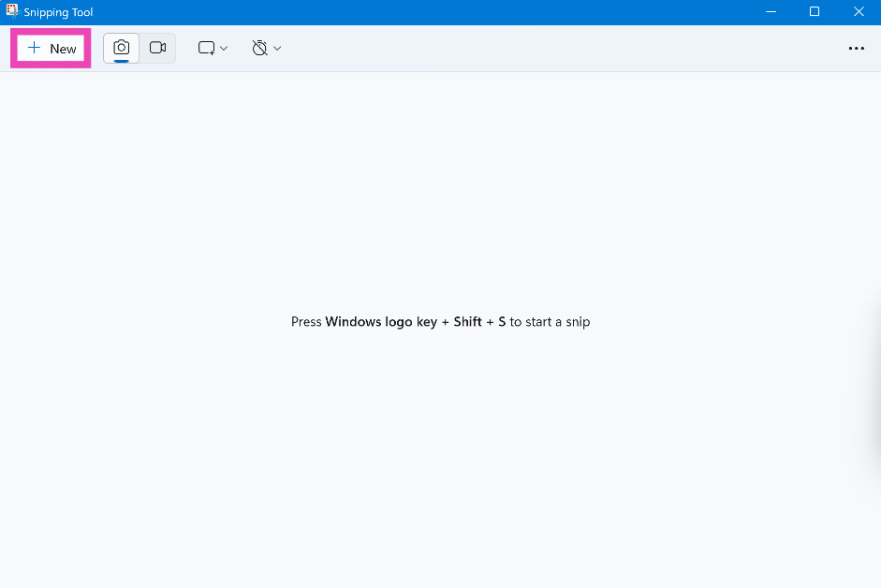
Task: Click the plus icon inside the New button
Action: pos(34,48)
